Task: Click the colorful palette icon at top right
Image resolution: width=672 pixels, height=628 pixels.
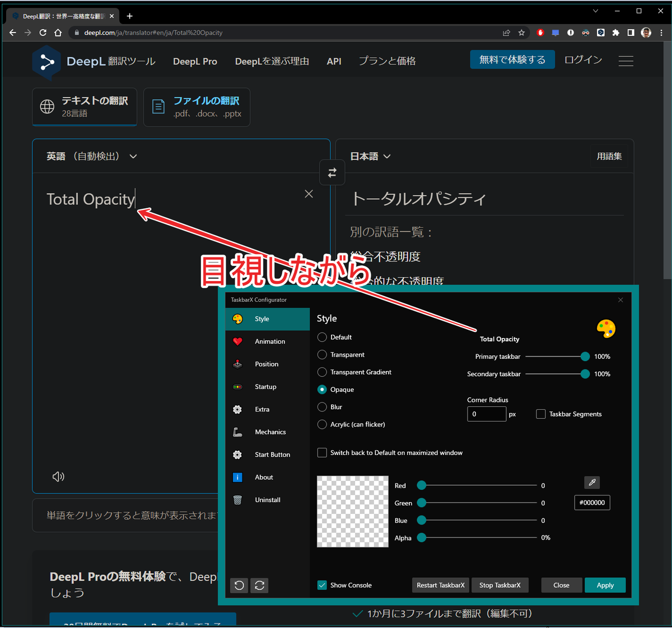Action: (606, 329)
